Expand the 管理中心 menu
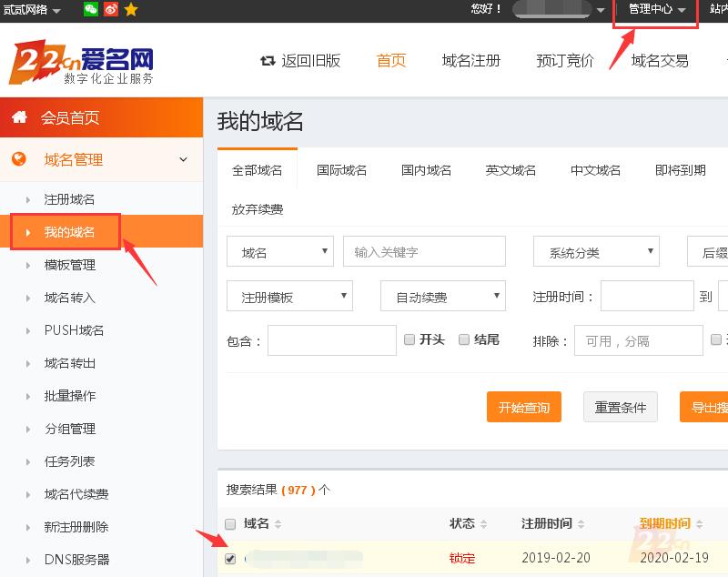This screenshot has height=577, width=728. [656, 9]
